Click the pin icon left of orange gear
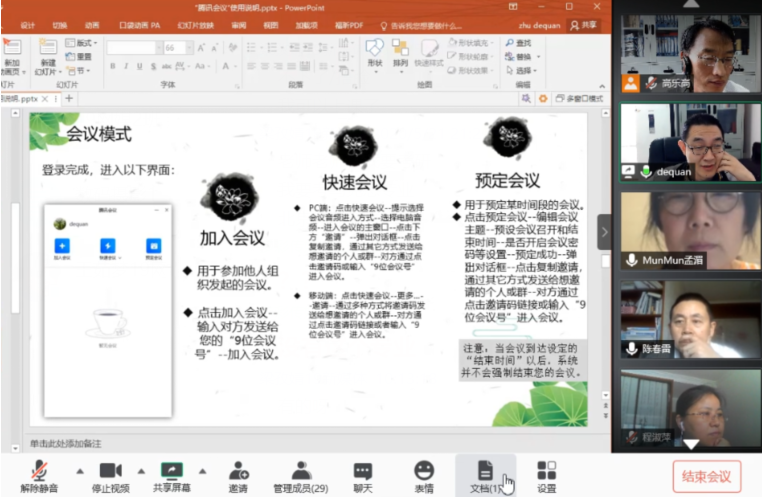 pyautogui.click(x=526, y=99)
